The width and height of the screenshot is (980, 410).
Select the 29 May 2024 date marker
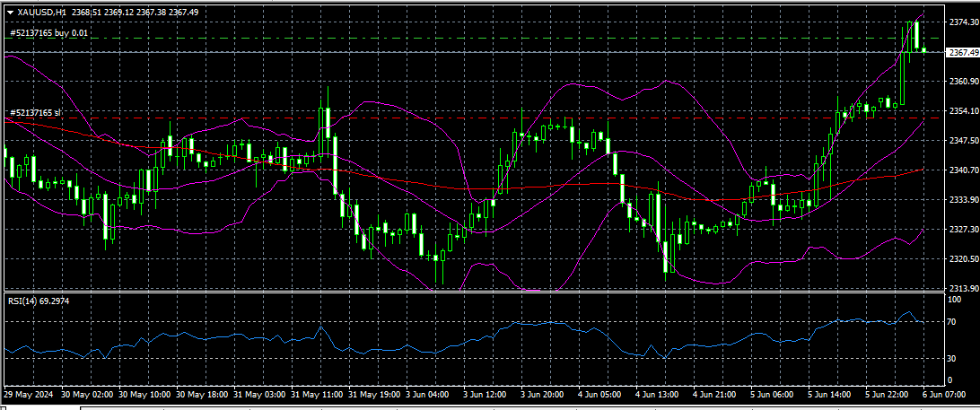click(31, 395)
